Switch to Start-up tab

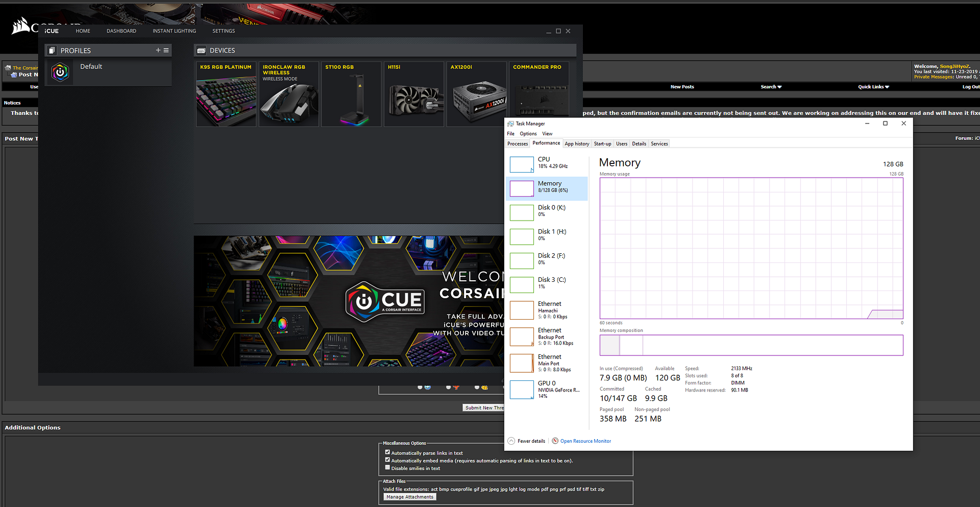coord(602,144)
